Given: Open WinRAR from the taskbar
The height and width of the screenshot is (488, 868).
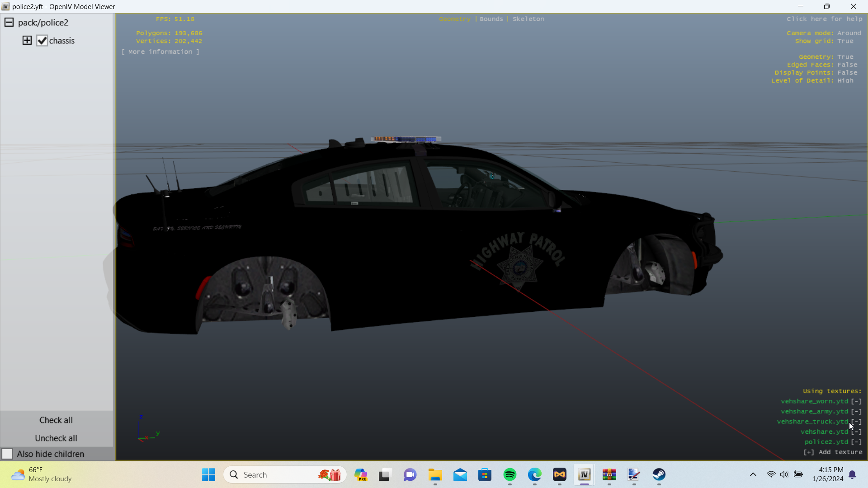Looking at the screenshot, I should tap(609, 474).
